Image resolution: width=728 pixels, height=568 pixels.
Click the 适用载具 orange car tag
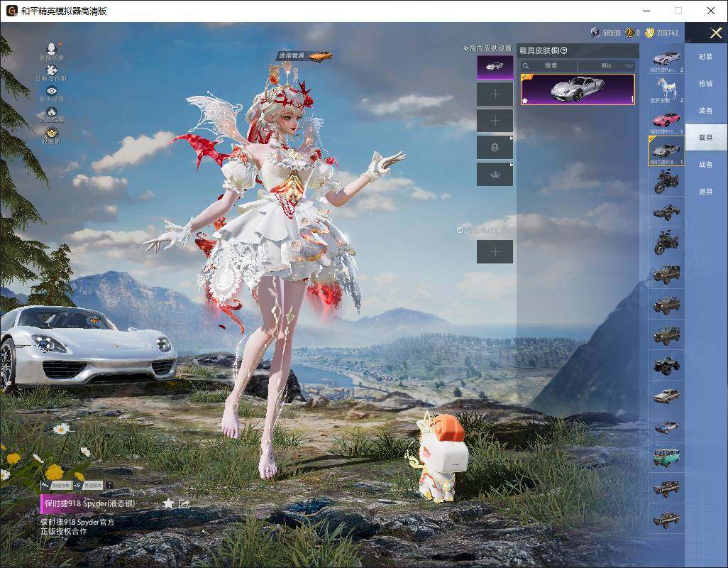pyautogui.click(x=304, y=55)
